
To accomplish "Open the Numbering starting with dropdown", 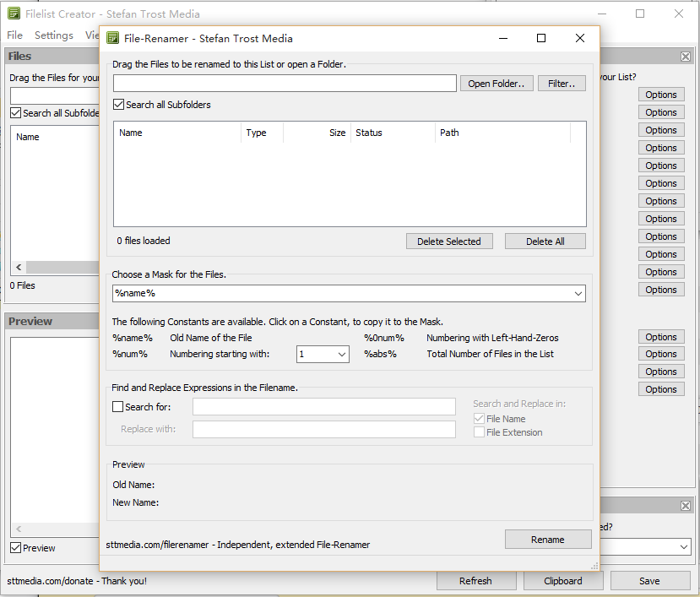I will click(342, 355).
